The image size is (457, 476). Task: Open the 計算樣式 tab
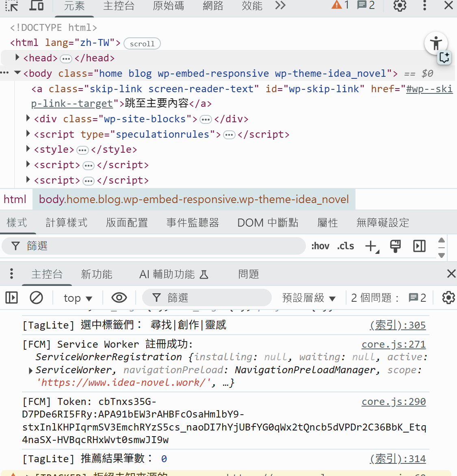66,223
